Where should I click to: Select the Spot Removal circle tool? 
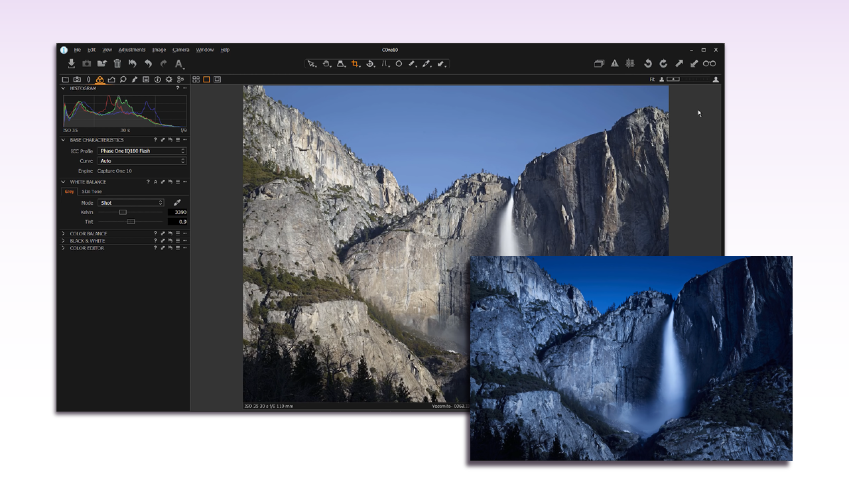[x=399, y=64]
